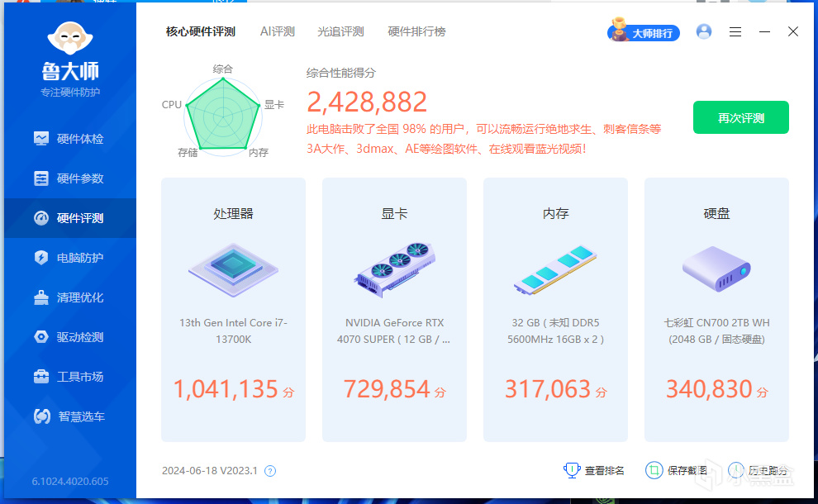818x504 pixels.
Task: Click 保存截图 link
Action: pyautogui.click(x=687, y=471)
